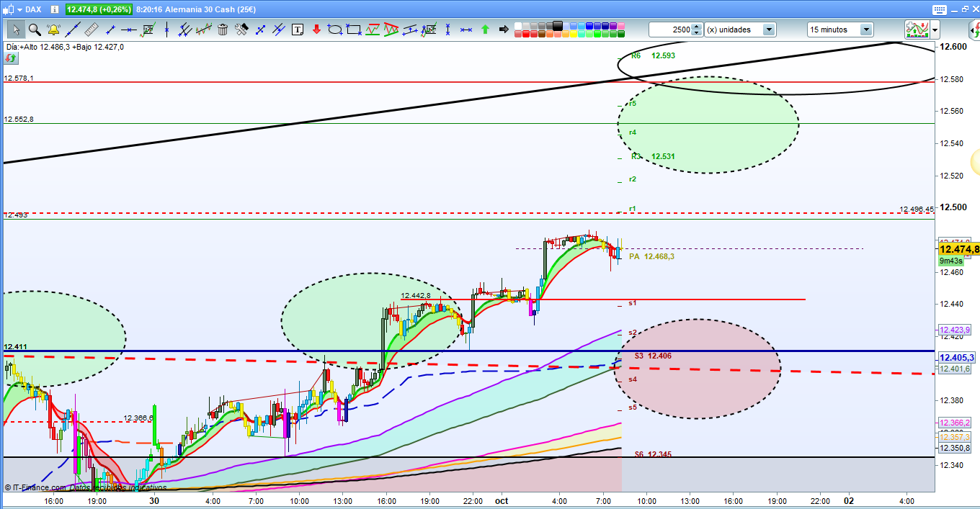
Task: Open the "15 minutos" timeframe dropdown
Action: [865, 30]
